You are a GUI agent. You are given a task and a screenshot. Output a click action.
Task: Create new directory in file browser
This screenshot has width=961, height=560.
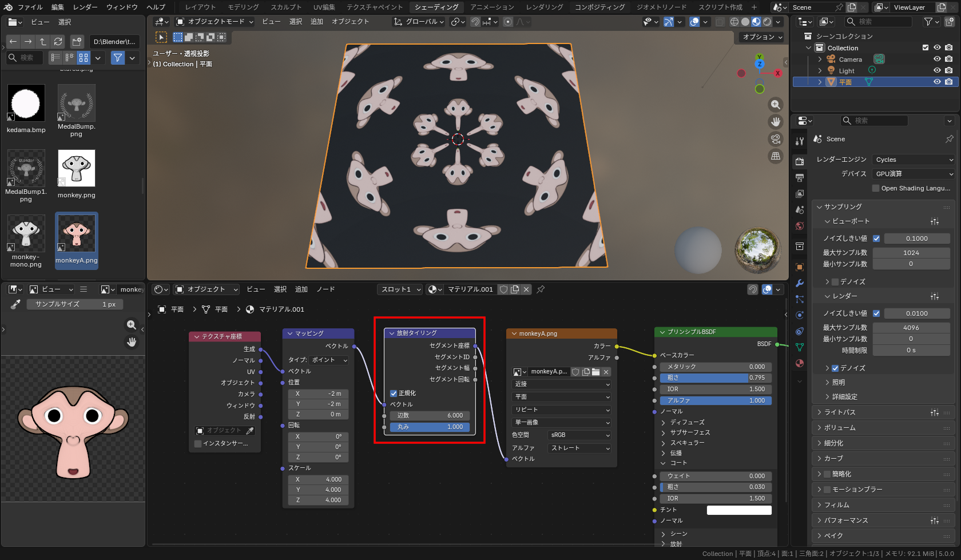[x=77, y=42]
